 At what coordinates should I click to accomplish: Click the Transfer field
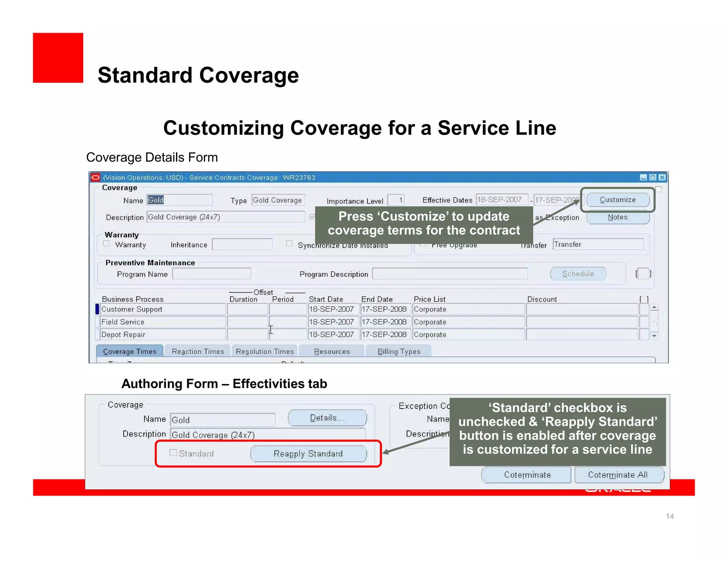pos(598,244)
